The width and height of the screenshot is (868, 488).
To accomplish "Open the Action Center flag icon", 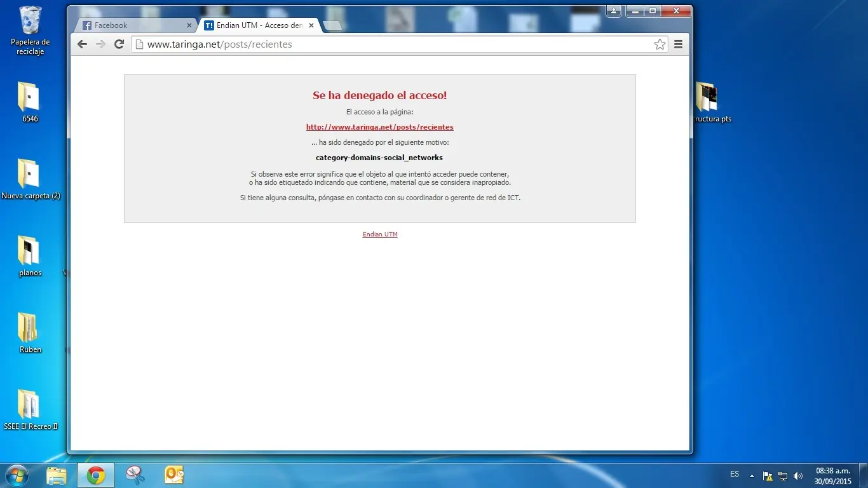I will point(768,476).
